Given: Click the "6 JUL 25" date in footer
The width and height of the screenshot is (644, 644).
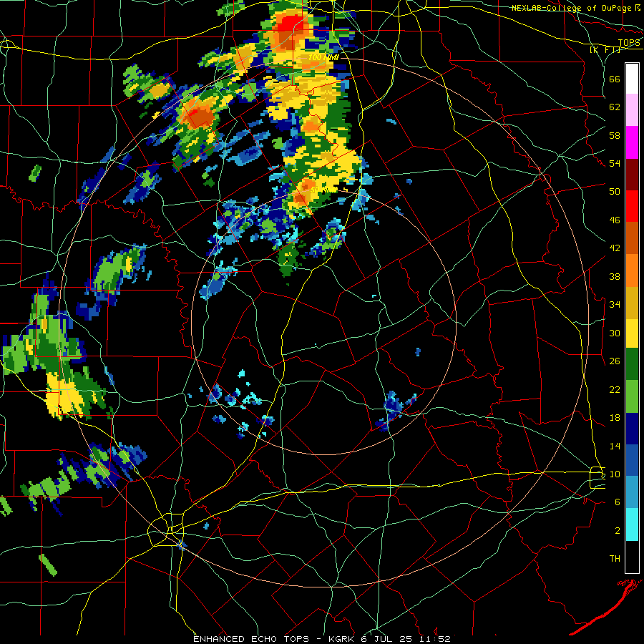Looking at the screenshot, I should [391, 639].
